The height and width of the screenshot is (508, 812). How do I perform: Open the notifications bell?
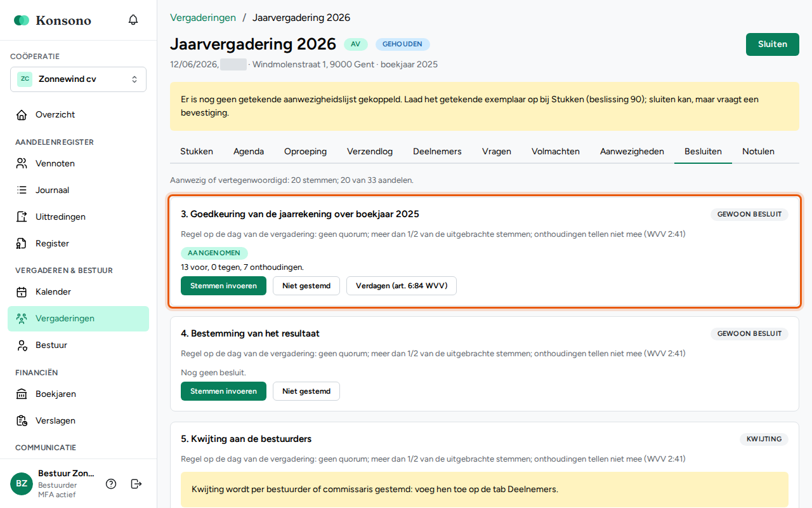tap(133, 20)
